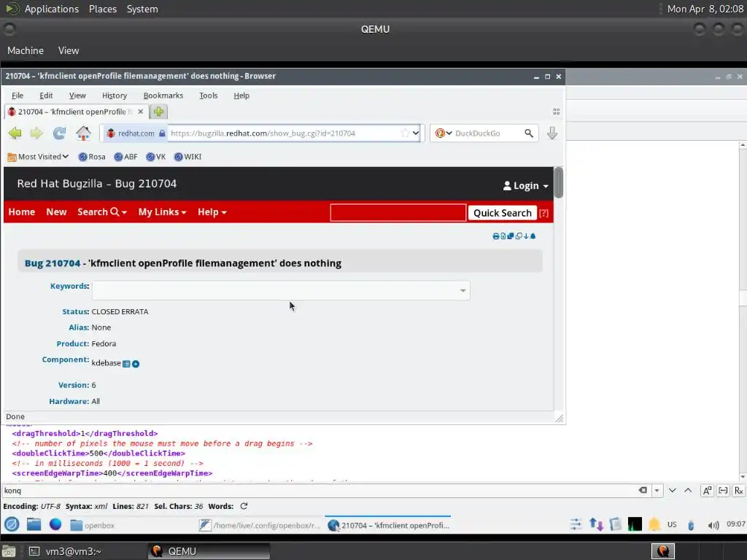Click the new tab plus button

158,112
